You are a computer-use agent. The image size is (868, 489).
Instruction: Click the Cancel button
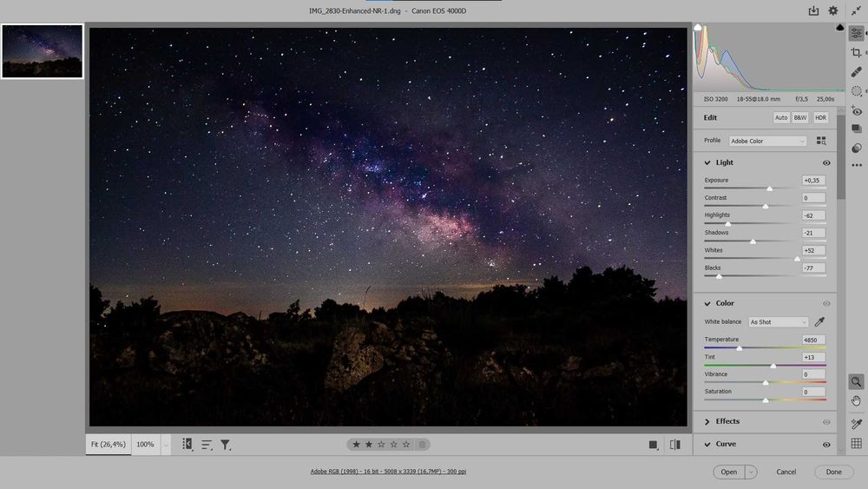(x=786, y=472)
